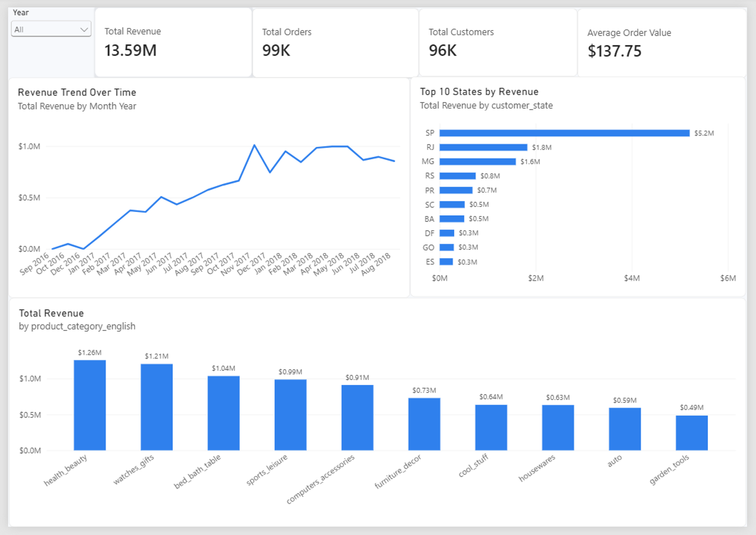Click the $1.26M data label
This screenshot has height=535, width=756.
pos(90,353)
